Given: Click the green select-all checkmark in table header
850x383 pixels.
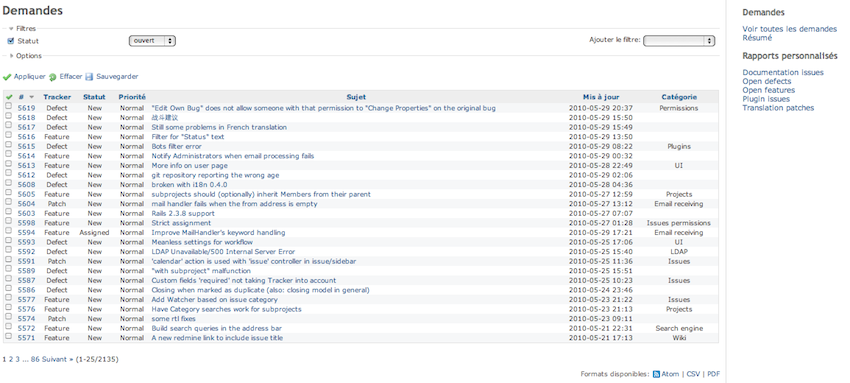Looking at the screenshot, I should click(x=9, y=97).
